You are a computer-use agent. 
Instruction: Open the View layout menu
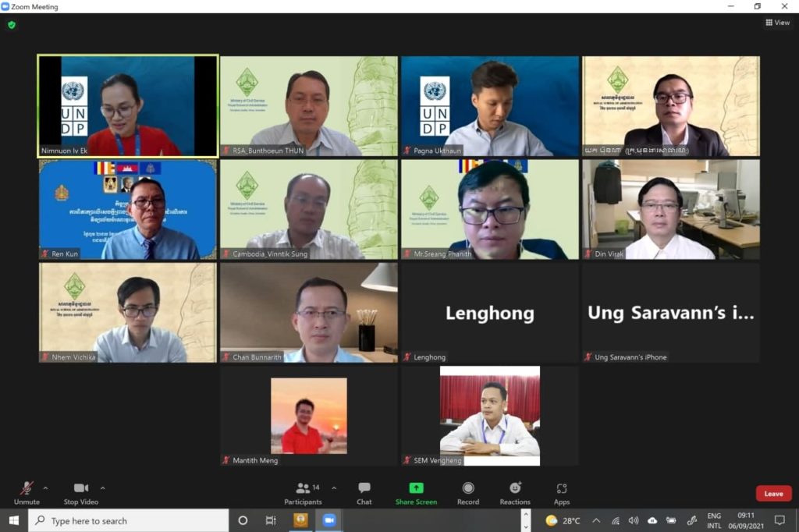778,23
